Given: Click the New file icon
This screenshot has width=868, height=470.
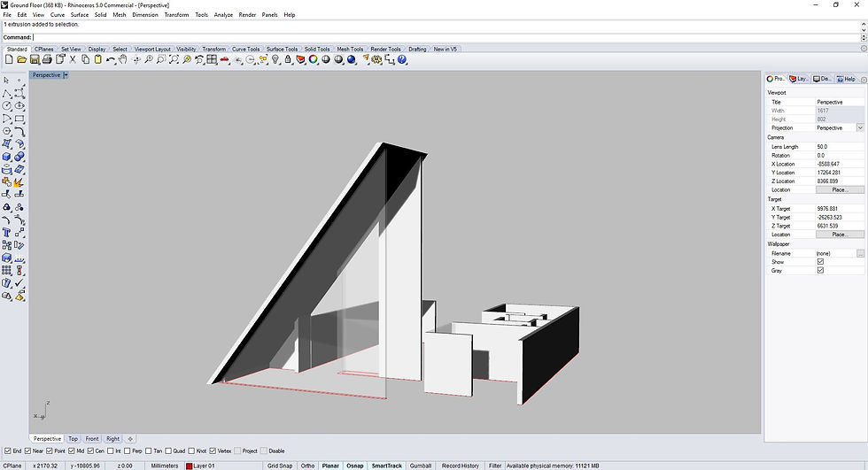Looking at the screenshot, I should 9,59.
